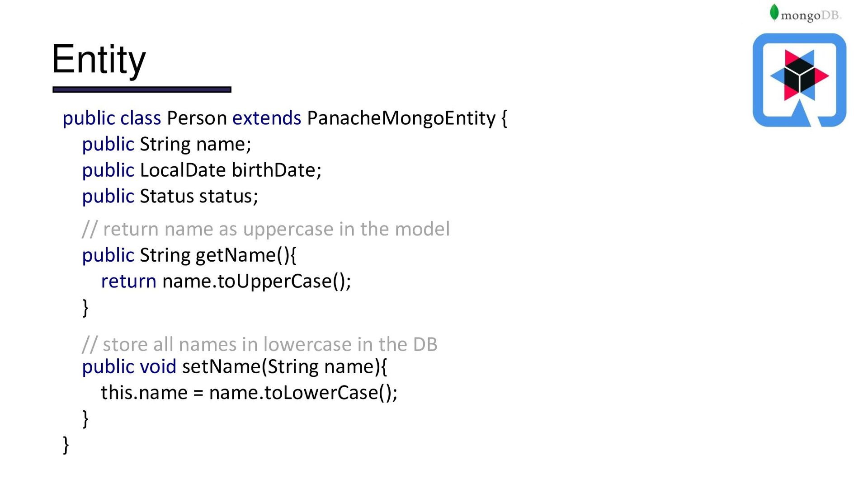The height and width of the screenshot is (488, 868).
Task: Click the LocalDate birthDate field
Action: (x=231, y=170)
